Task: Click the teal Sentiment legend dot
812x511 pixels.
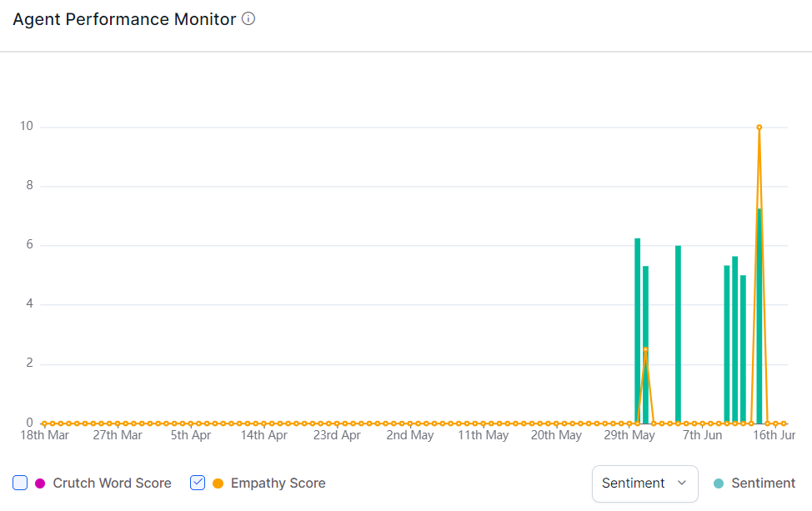Action: click(x=719, y=483)
